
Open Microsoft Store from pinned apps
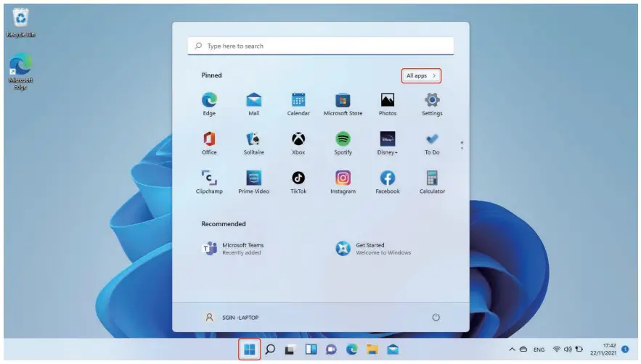pos(343,104)
